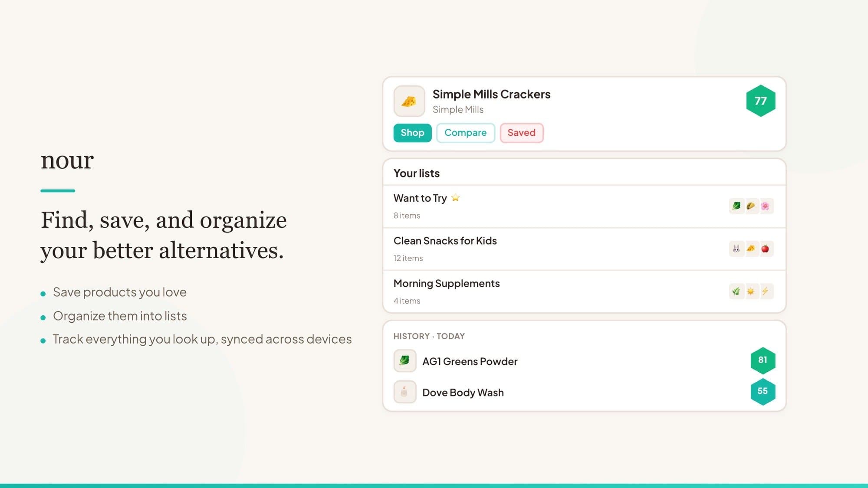
Task: Click the Simple Mills Crackers product title
Action: click(x=491, y=94)
